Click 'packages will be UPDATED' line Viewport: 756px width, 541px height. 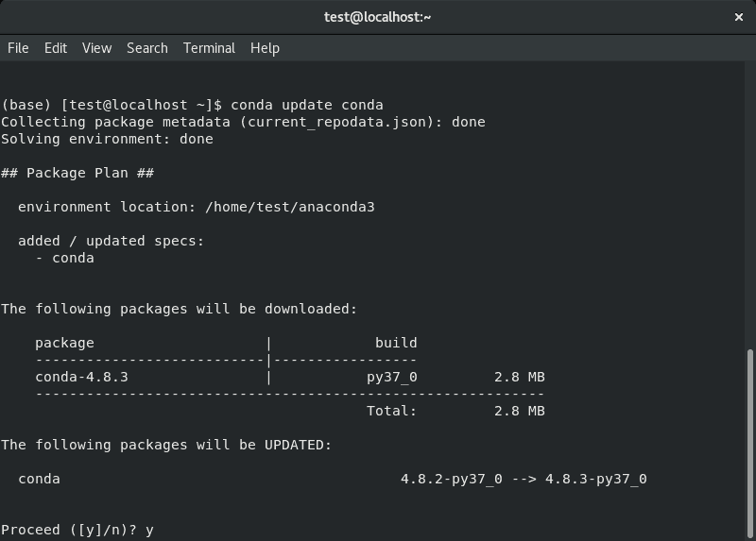point(166,445)
